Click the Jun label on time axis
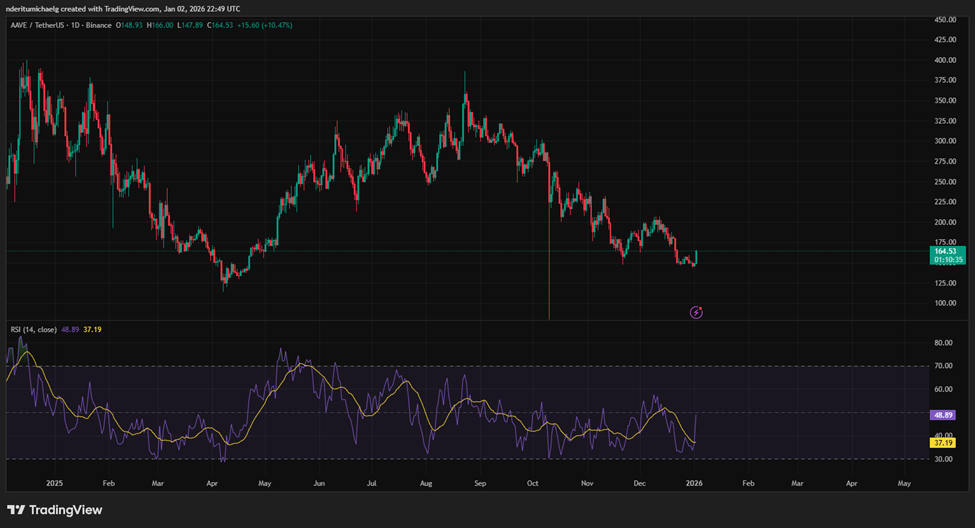Image resolution: width=975 pixels, height=528 pixels. coord(319,481)
